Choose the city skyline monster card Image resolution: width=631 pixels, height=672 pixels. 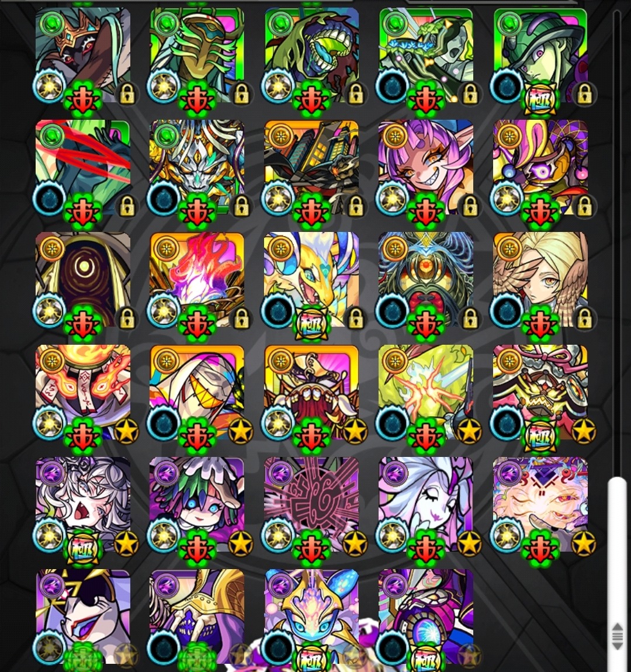[311, 167]
